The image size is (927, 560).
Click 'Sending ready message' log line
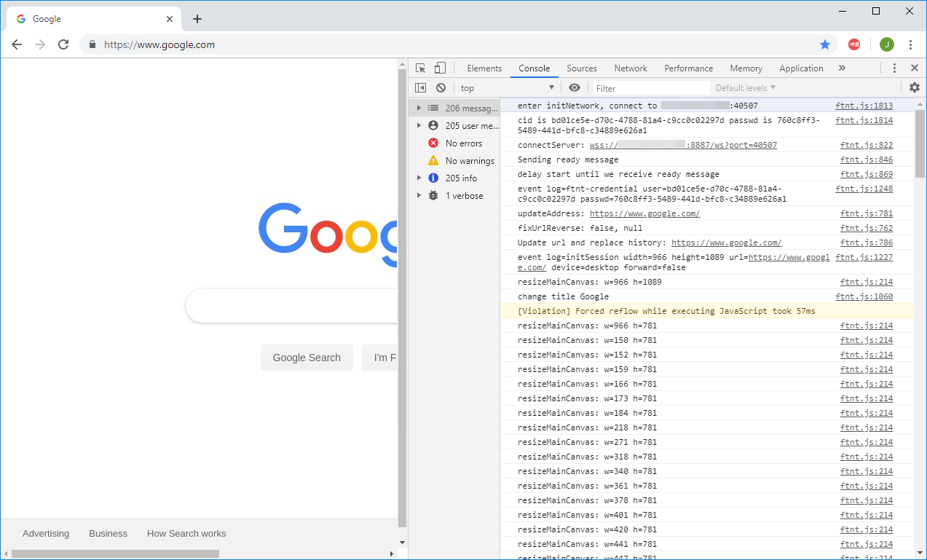pos(568,159)
